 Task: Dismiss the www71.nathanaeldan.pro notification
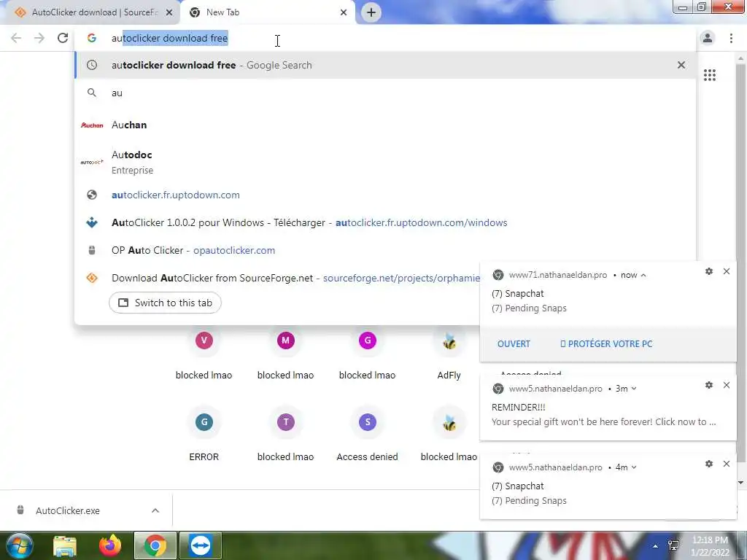(726, 271)
